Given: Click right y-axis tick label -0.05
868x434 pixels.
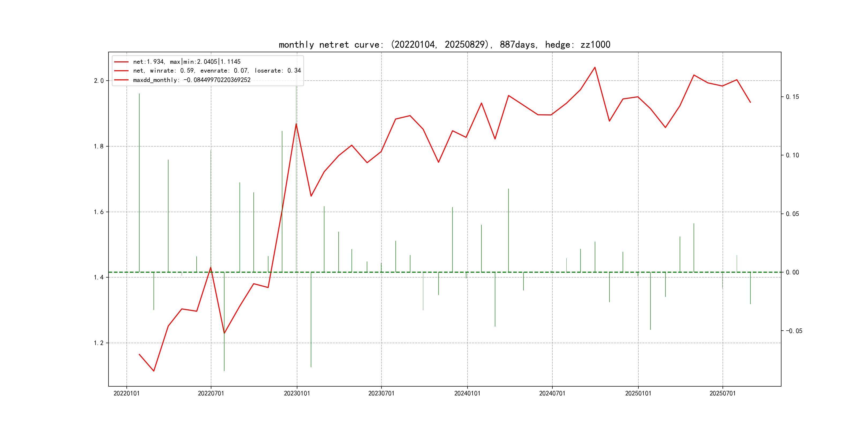Looking at the screenshot, I should tap(794, 331).
